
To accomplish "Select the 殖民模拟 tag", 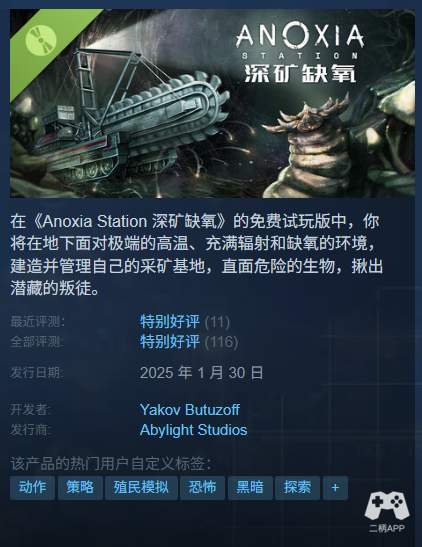I will (x=141, y=488).
